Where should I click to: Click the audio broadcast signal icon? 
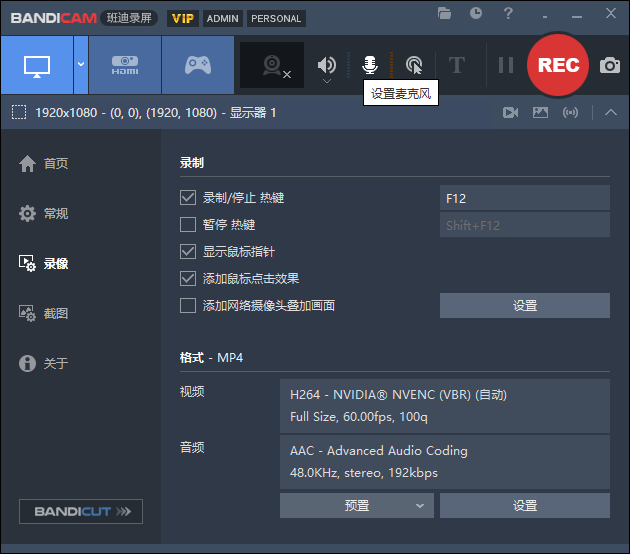(570, 112)
